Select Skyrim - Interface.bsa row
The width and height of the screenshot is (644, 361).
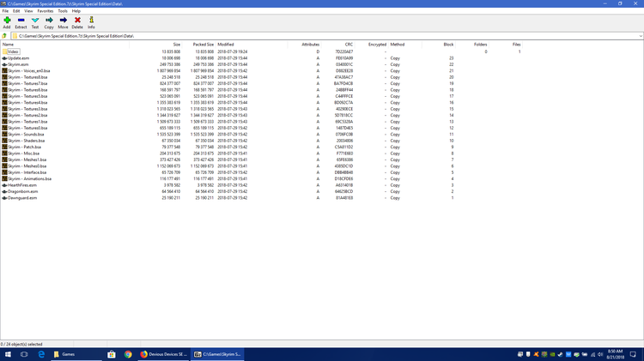pyautogui.click(x=27, y=172)
